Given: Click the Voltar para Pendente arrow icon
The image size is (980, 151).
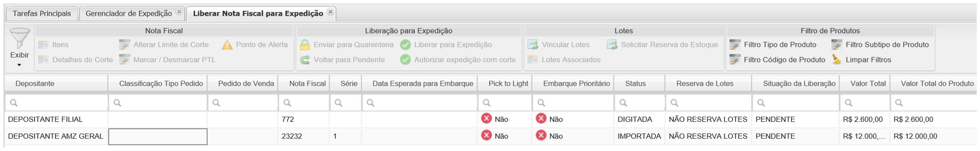Looking at the screenshot, I should point(305,60).
